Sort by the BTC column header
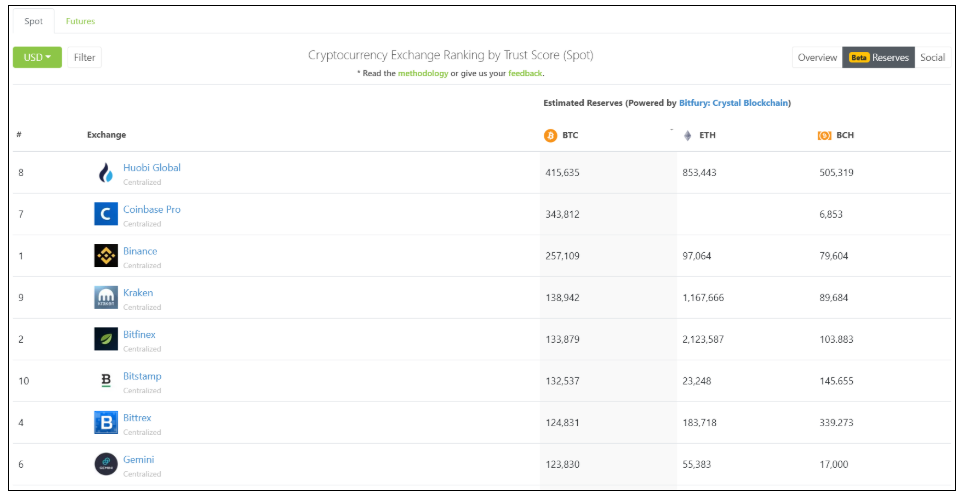 570,135
